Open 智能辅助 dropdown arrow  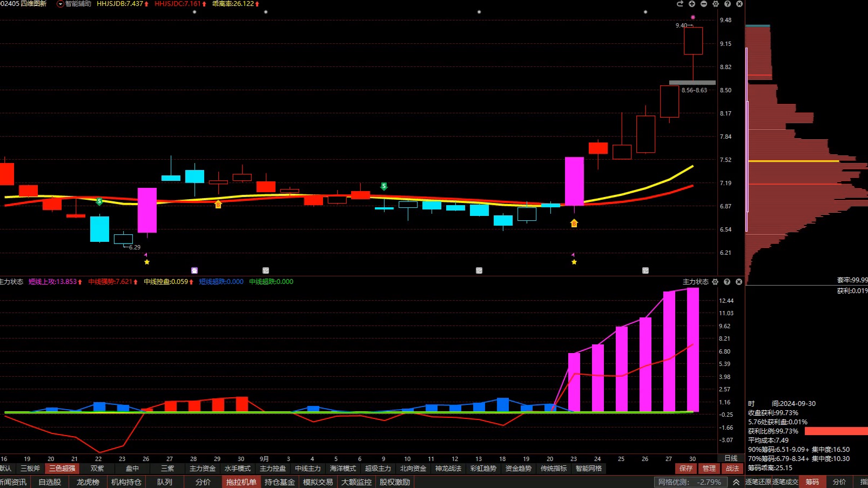coord(60,4)
